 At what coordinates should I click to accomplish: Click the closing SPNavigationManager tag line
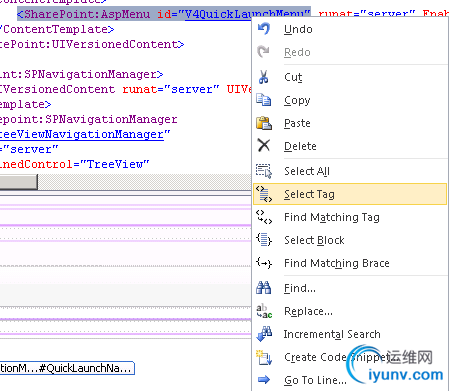(x=81, y=74)
